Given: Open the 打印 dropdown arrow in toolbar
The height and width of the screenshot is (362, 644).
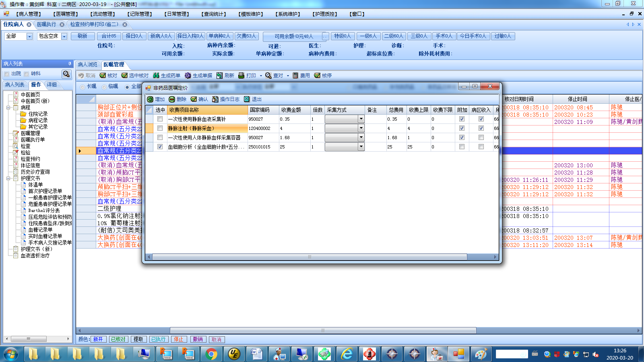Looking at the screenshot, I should pos(260,76).
